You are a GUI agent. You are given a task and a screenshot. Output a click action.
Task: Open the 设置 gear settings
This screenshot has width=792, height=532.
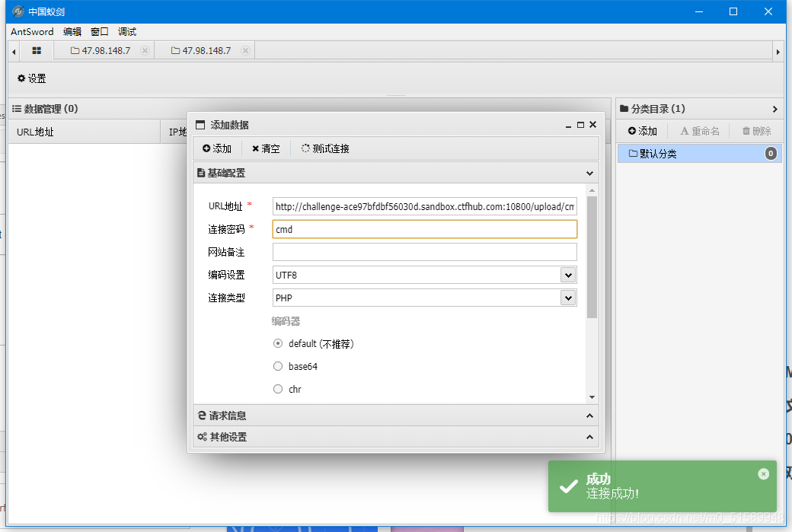click(32, 78)
